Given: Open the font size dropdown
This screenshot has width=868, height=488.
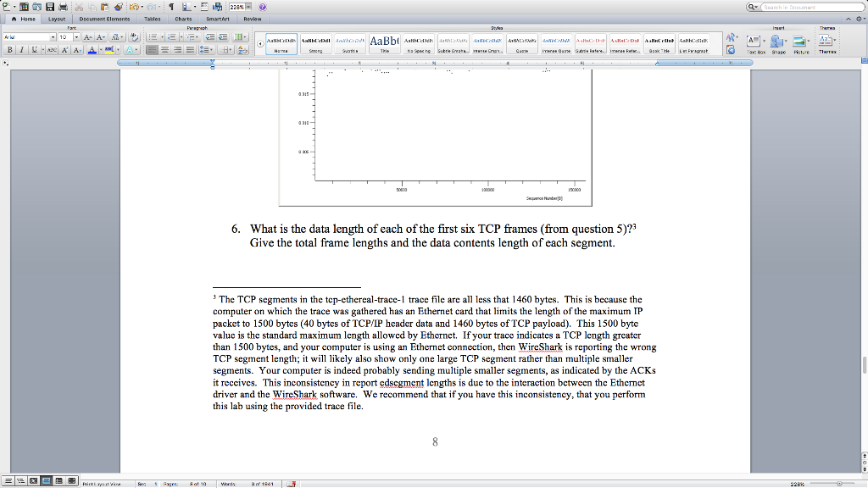Looking at the screenshot, I should (77, 36).
